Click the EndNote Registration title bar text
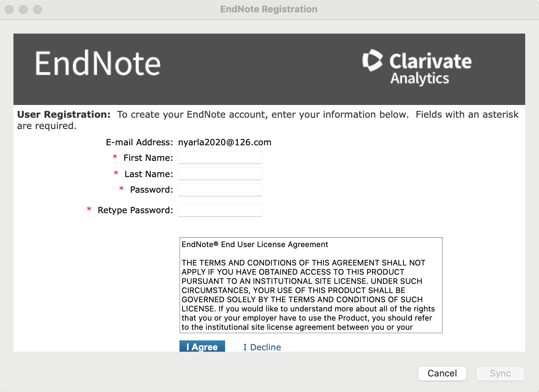 click(x=269, y=9)
